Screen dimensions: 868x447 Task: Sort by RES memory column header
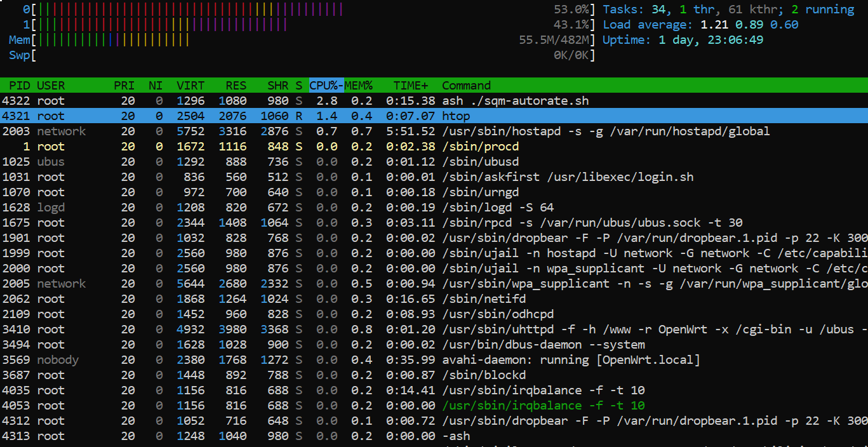236,86
